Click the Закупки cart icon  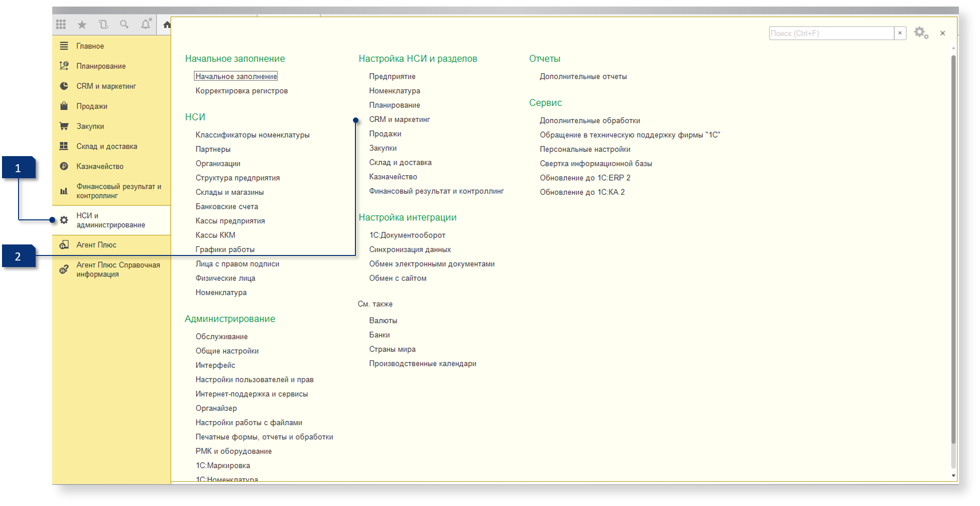pyautogui.click(x=64, y=126)
